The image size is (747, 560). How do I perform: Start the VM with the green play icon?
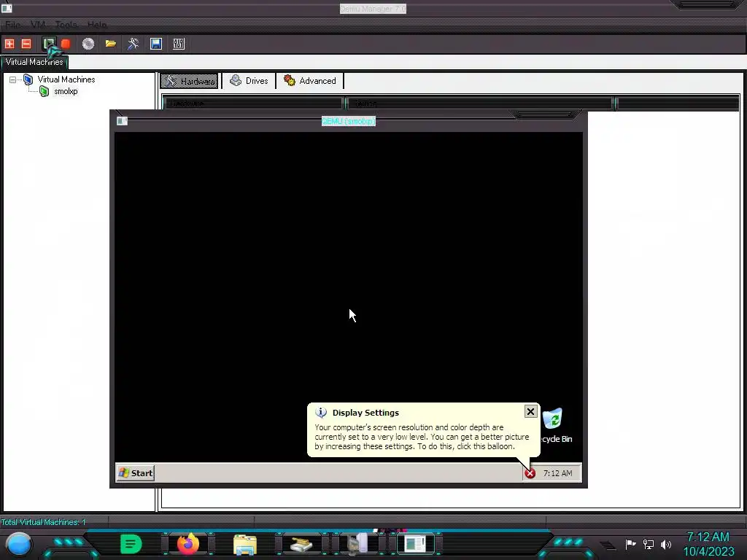click(49, 44)
